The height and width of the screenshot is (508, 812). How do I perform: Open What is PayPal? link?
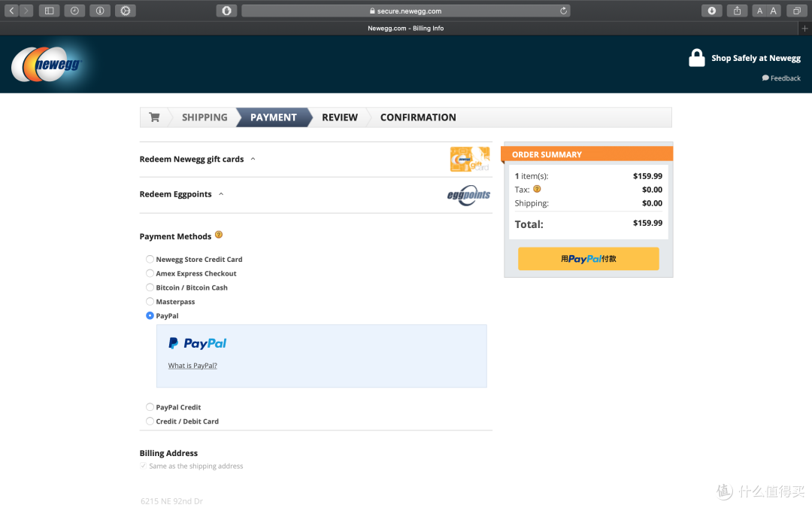click(x=192, y=366)
